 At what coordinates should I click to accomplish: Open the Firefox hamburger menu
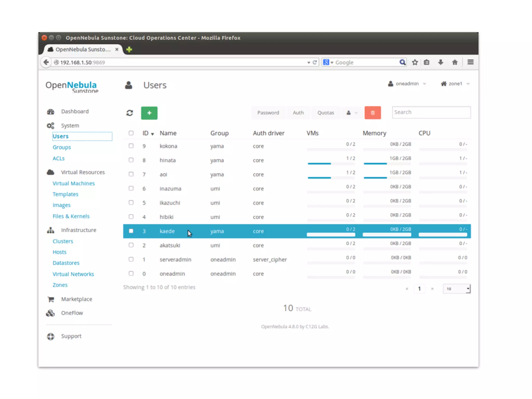pos(470,62)
